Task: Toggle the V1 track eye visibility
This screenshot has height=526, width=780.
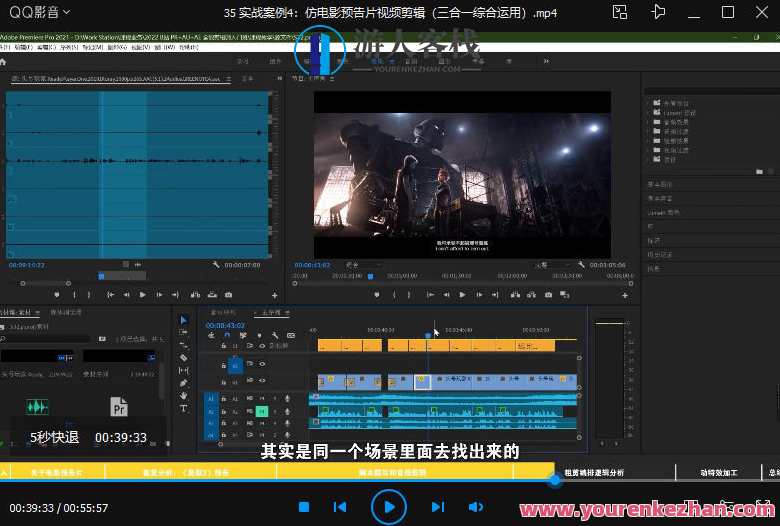Action: pyautogui.click(x=262, y=381)
